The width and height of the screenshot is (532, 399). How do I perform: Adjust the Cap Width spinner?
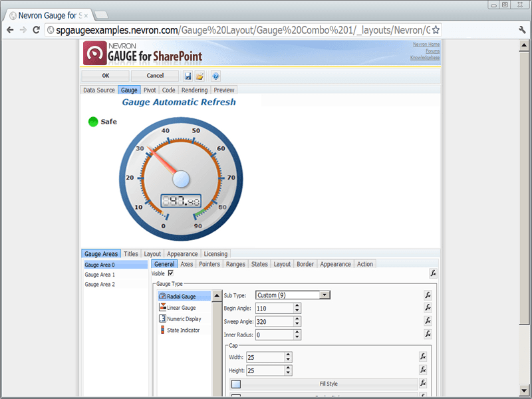pos(288,357)
